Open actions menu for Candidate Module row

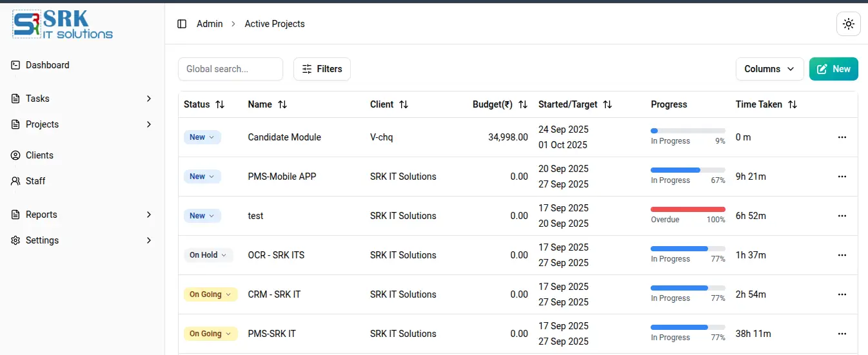point(842,137)
